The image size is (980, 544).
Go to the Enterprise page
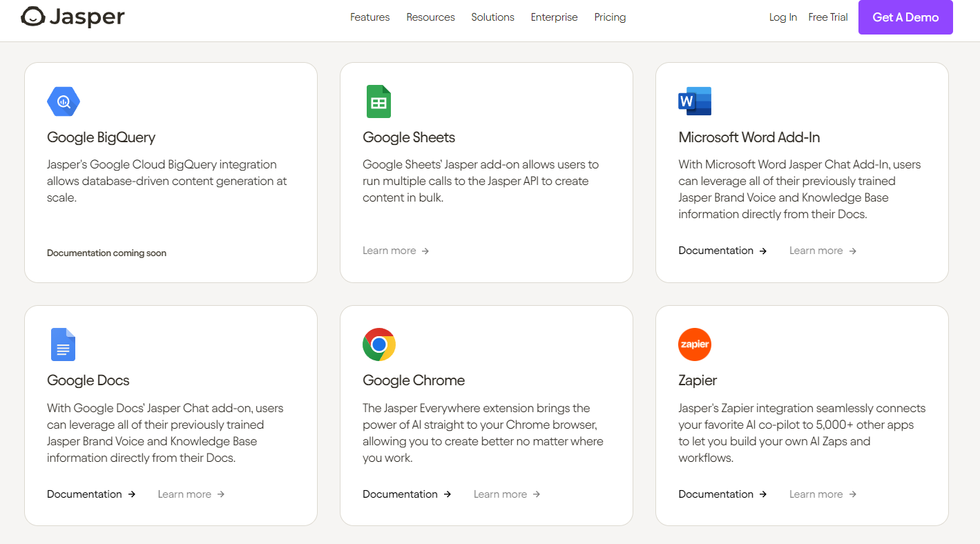tap(555, 17)
